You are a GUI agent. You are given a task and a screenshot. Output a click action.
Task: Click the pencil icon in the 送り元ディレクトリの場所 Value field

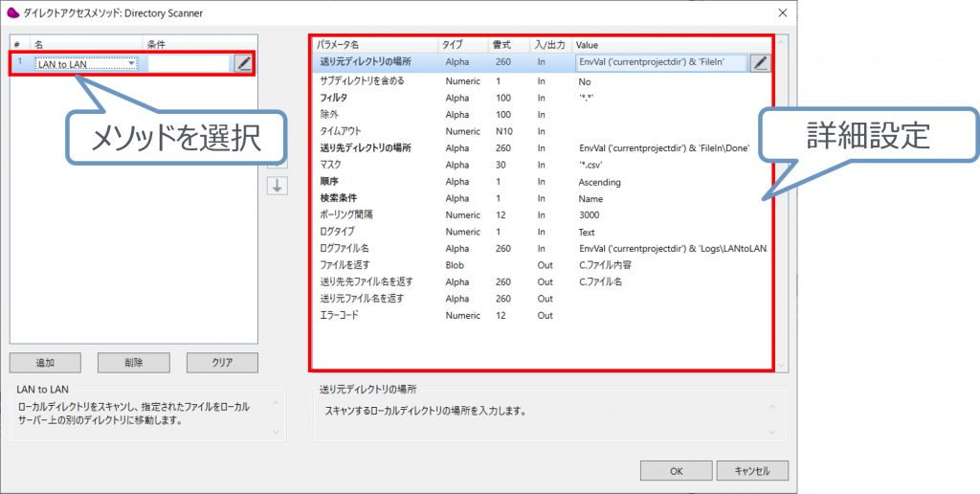tap(760, 63)
